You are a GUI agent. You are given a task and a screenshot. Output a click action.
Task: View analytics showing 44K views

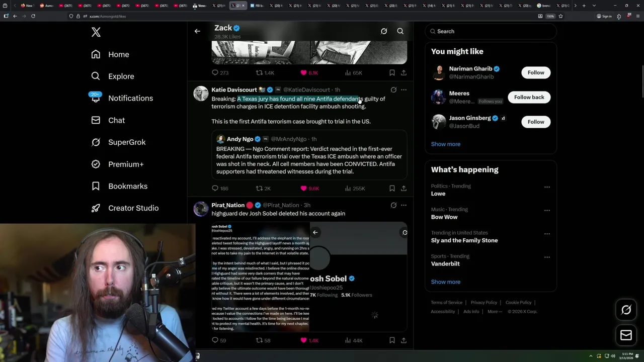point(353,340)
